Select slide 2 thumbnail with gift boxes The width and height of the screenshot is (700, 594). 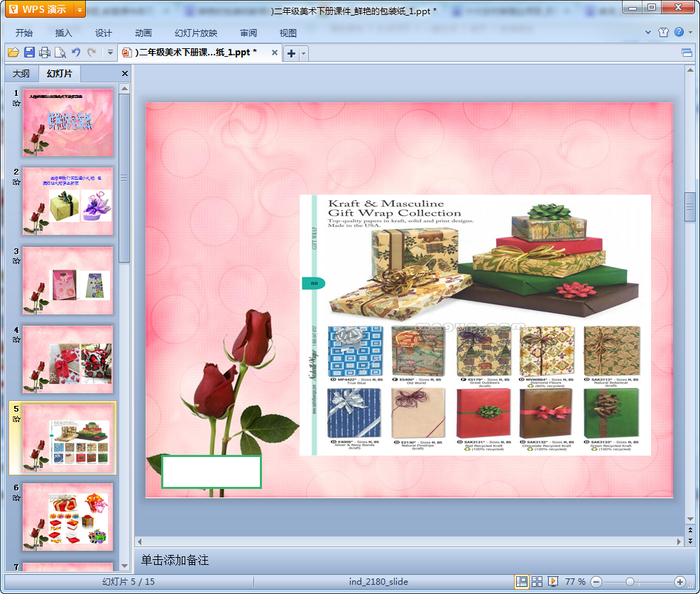(x=68, y=202)
